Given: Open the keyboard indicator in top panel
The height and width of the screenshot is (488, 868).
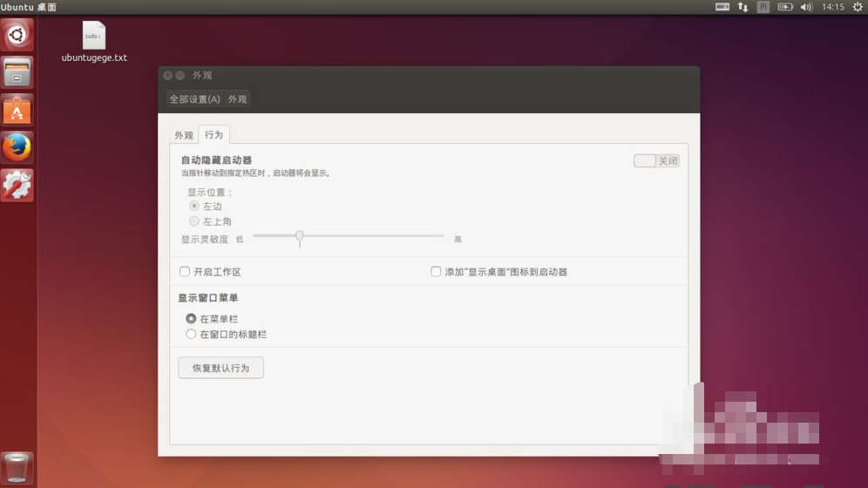Looking at the screenshot, I should click(722, 7).
